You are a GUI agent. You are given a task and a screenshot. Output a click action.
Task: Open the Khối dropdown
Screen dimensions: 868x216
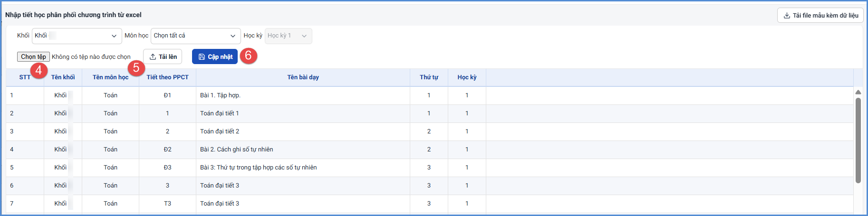pos(77,36)
